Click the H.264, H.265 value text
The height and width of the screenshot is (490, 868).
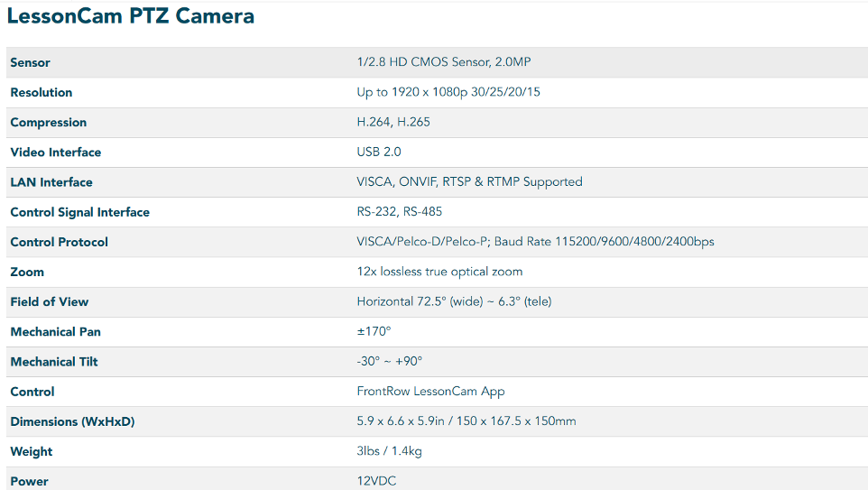click(x=393, y=122)
